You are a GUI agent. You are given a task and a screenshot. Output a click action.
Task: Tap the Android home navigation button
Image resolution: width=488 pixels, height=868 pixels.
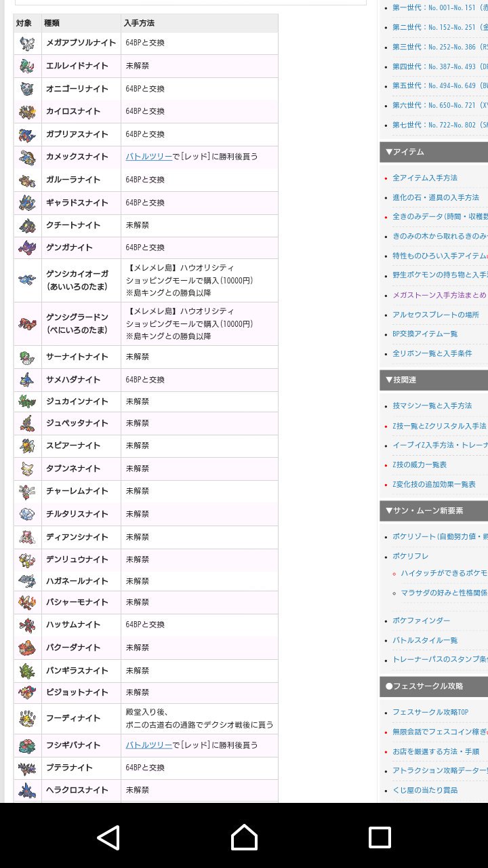[x=244, y=837]
